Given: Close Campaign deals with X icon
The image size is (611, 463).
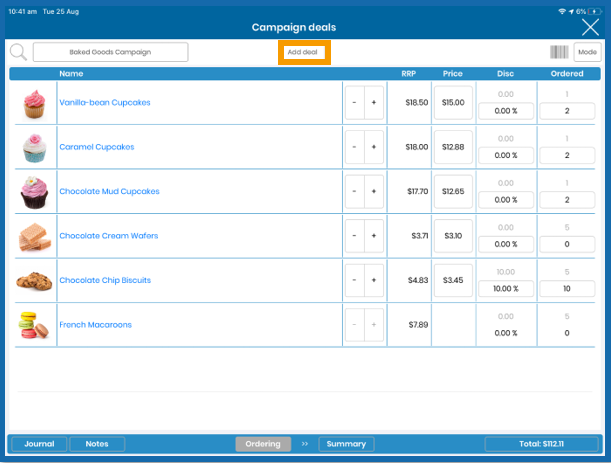Looking at the screenshot, I should [x=590, y=28].
